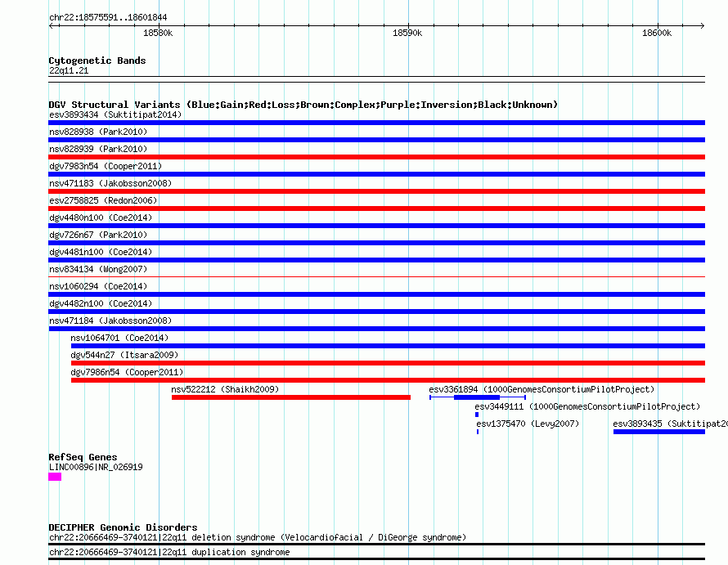Open the nsv834134 (Wong2007) variant

tap(98, 269)
